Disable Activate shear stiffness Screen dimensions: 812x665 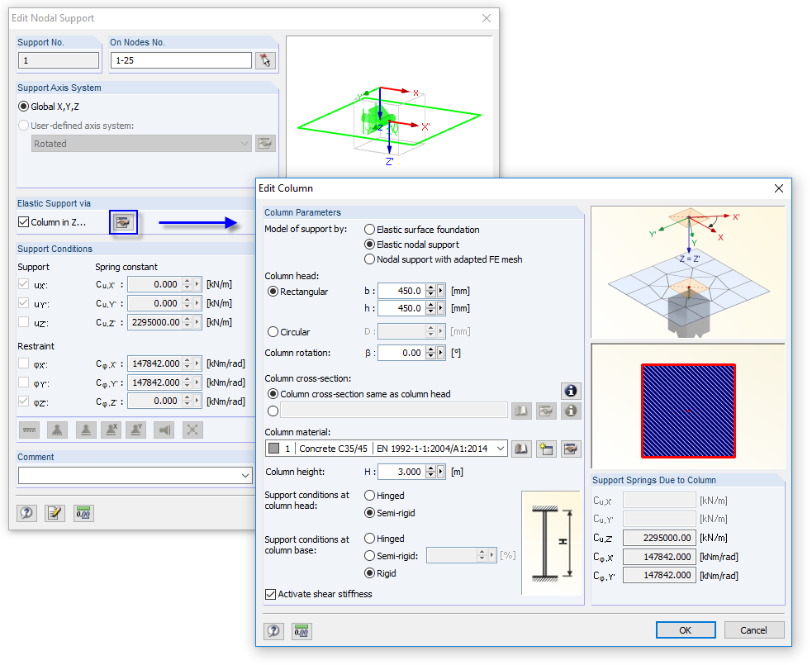270,593
